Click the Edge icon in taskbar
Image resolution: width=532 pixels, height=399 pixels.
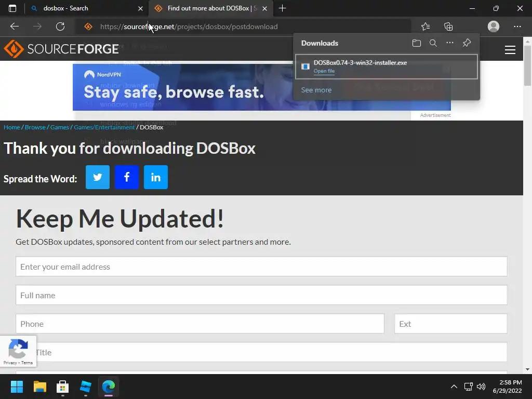pyautogui.click(x=109, y=387)
